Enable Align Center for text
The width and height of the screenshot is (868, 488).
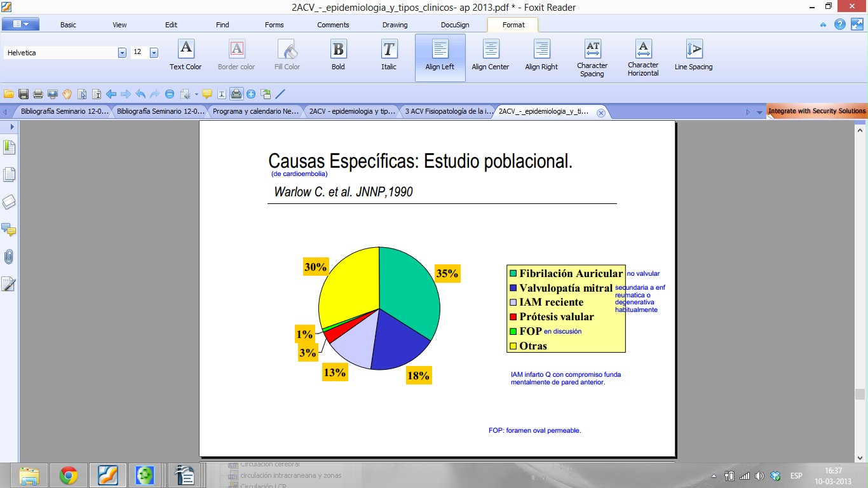490,55
